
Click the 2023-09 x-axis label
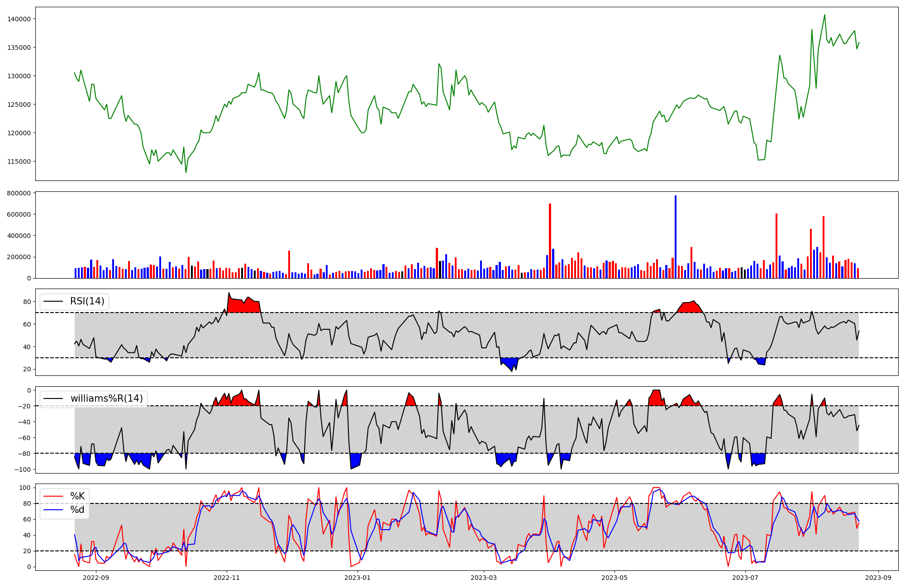[878, 578]
